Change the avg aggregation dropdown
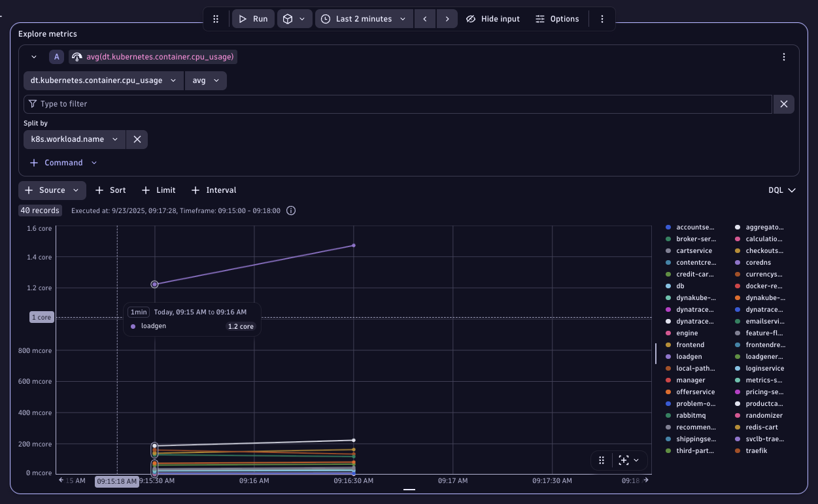This screenshot has height=504, width=818. [205, 80]
